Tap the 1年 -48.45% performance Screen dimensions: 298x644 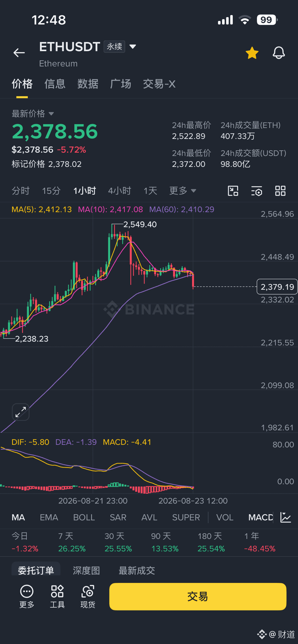click(x=260, y=543)
